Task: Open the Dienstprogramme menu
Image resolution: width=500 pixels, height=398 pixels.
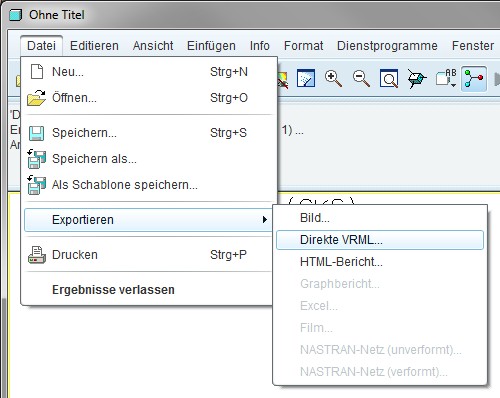Action: pyautogui.click(x=387, y=46)
